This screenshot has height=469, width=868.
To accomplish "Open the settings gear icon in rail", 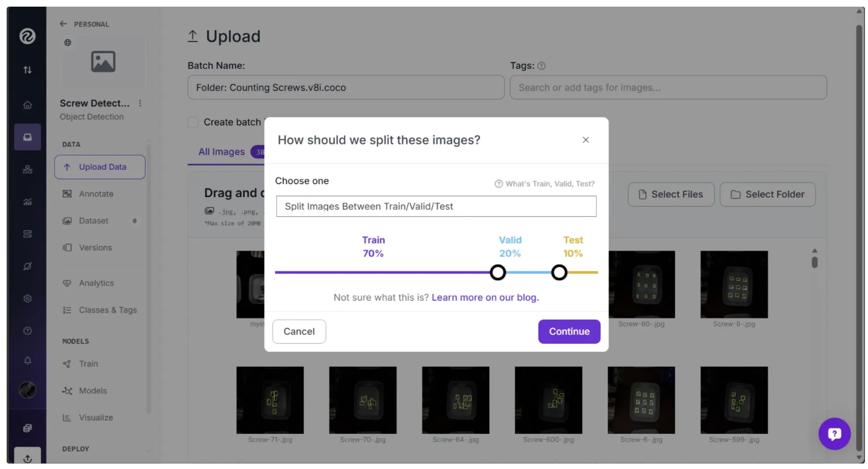I will point(27,299).
